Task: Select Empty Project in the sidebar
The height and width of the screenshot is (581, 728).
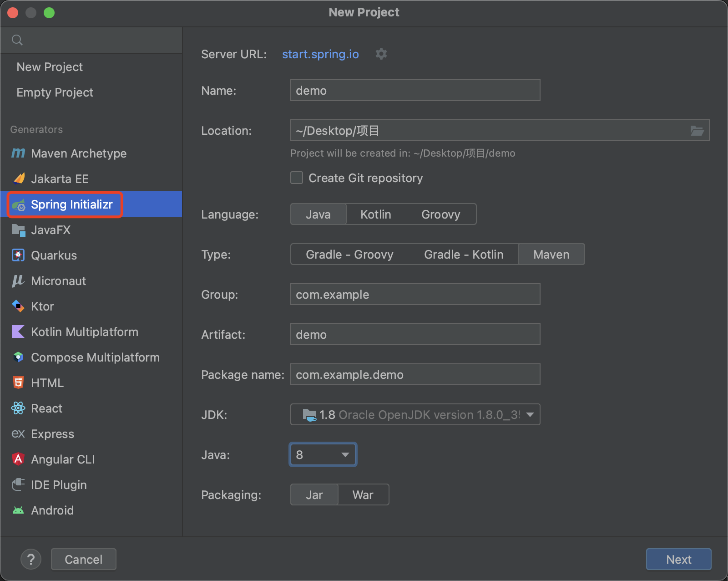Action: coord(55,92)
